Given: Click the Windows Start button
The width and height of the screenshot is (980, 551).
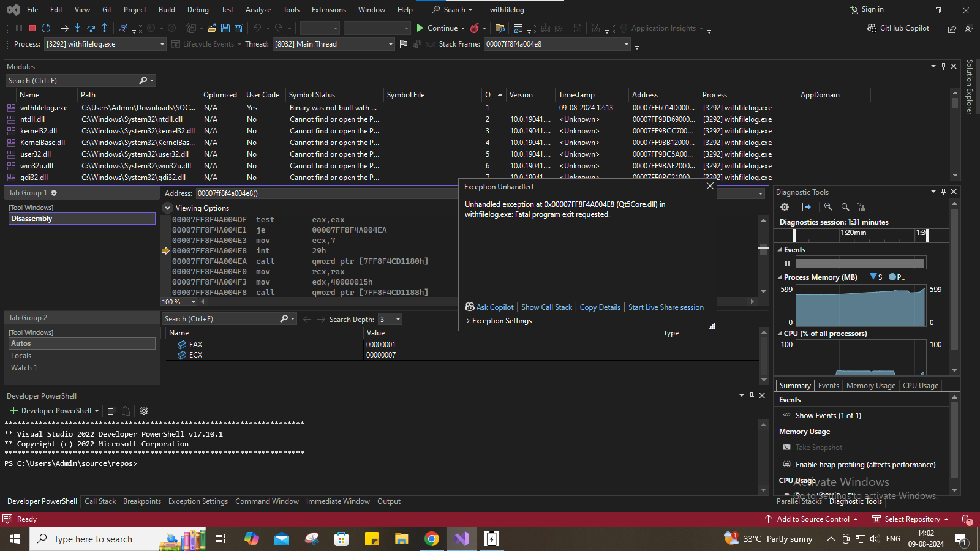Looking at the screenshot, I should 15,539.
